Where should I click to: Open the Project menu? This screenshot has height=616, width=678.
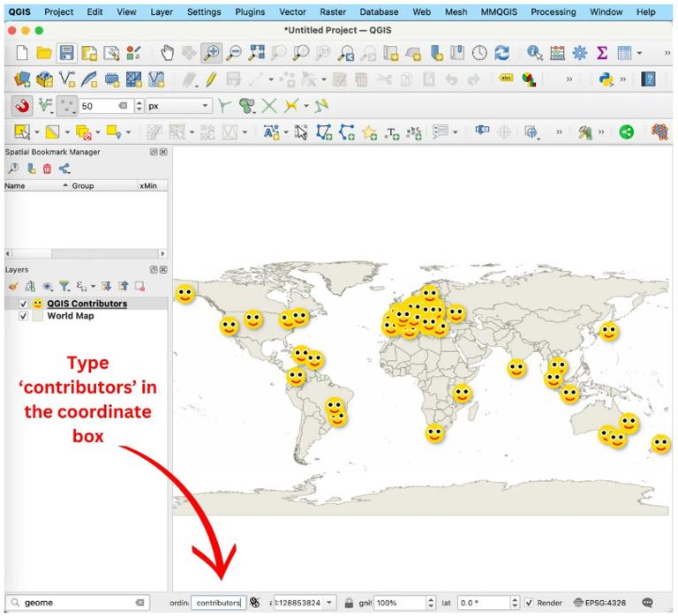click(x=59, y=12)
